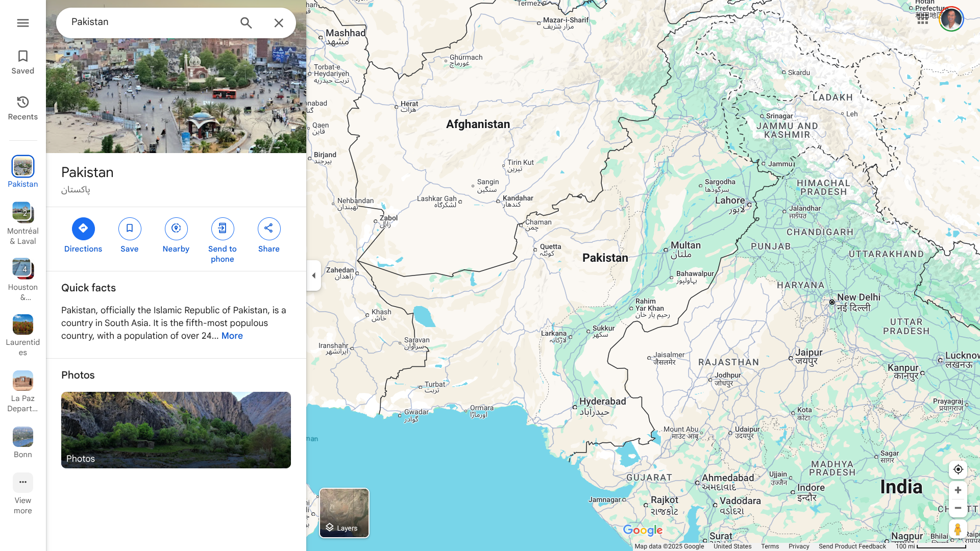The height and width of the screenshot is (551, 980).
Task: Open the Pakistan Photos thumbnail
Action: 176,430
